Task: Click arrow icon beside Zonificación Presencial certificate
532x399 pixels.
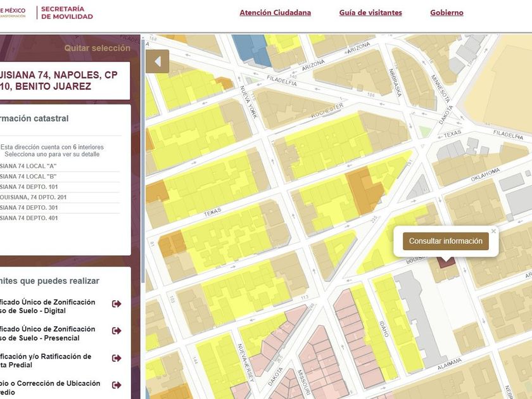Action: (x=117, y=331)
